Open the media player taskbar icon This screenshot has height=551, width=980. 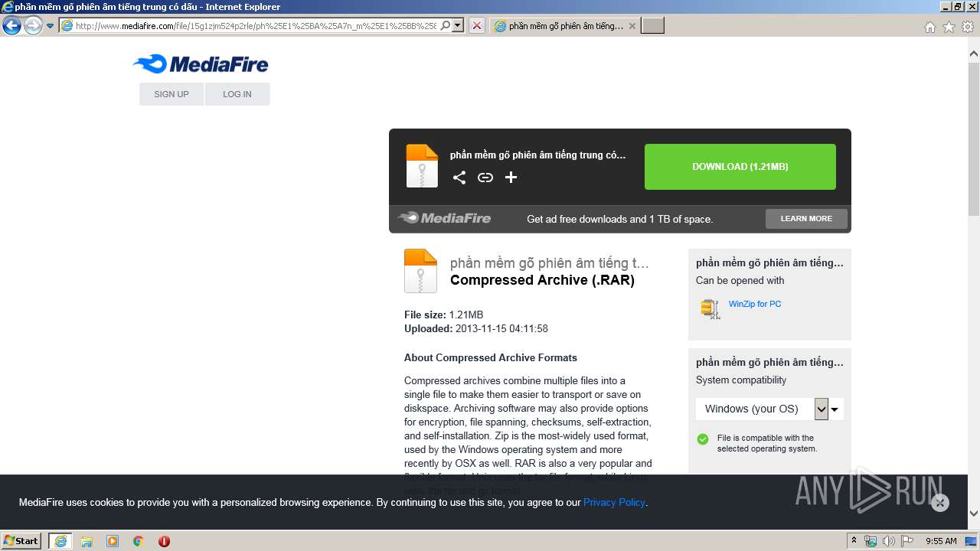pos(113,541)
